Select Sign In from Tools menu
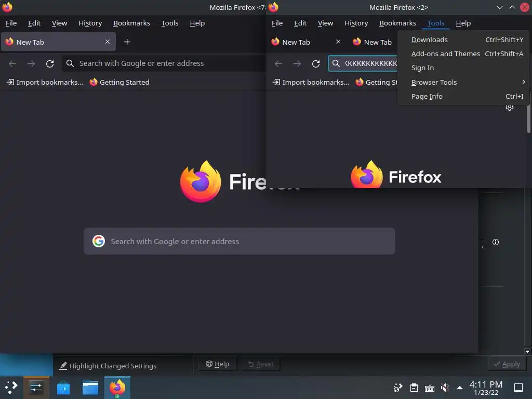The image size is (532, 399). point(463,68)
